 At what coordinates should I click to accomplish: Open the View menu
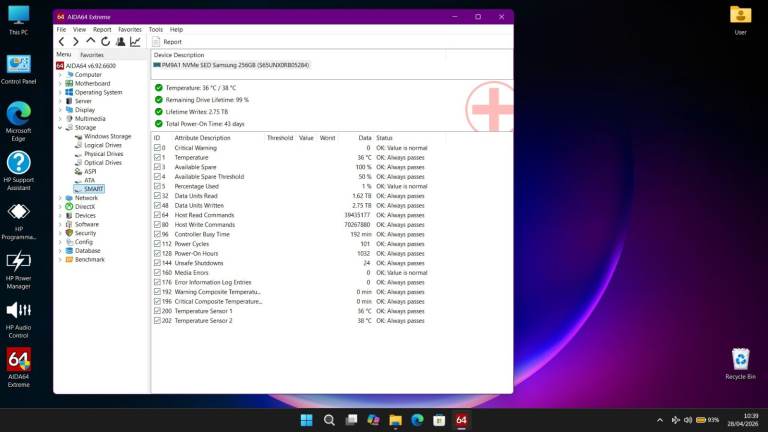tap(79, 29)
